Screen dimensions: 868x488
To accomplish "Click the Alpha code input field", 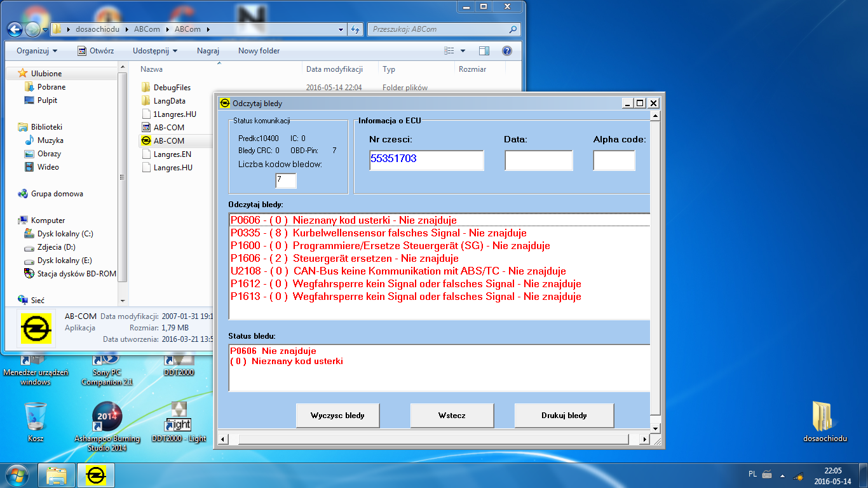I will point(613,160).
